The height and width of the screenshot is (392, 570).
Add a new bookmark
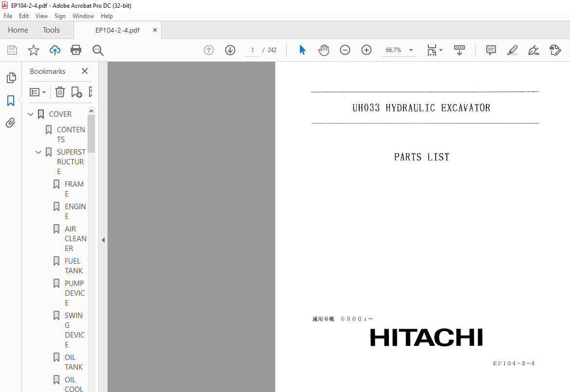(76, 92)
